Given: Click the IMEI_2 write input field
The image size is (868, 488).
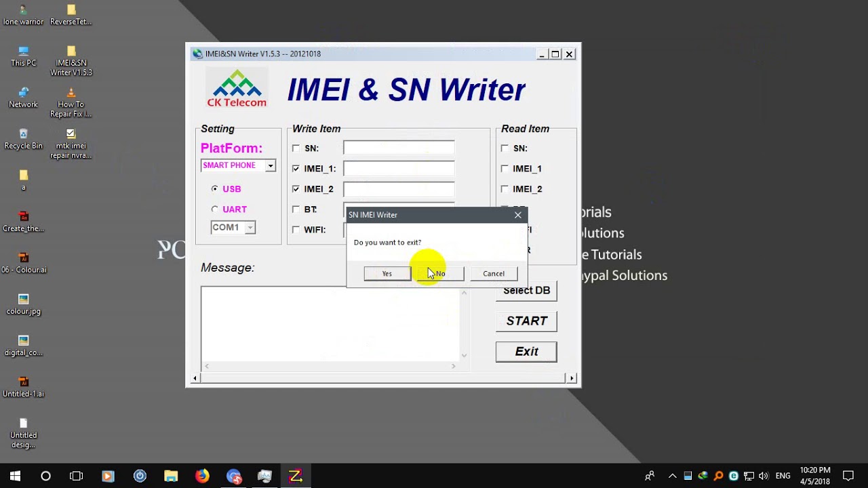Looking at the screenshot, I should [x=399, y=189].
